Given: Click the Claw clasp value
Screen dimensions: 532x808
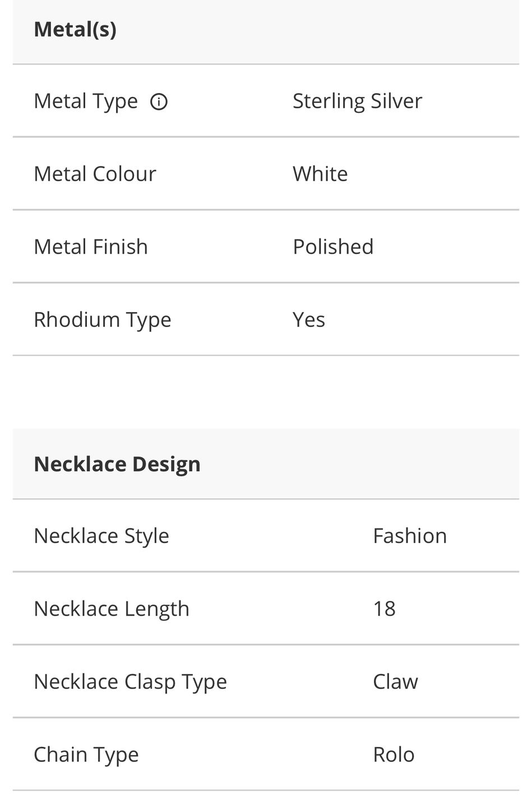Looking at the screenshot, I should [395, 682].
